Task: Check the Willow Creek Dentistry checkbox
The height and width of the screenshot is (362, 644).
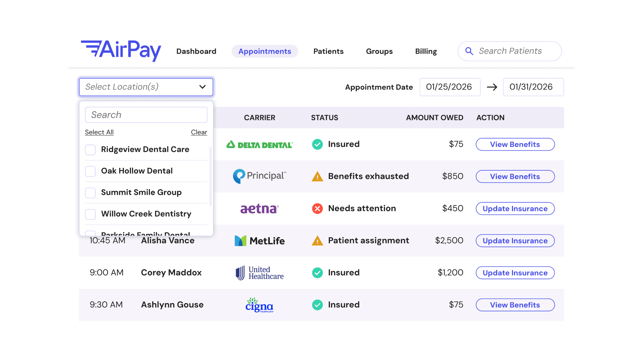Action: pos(90,214)
